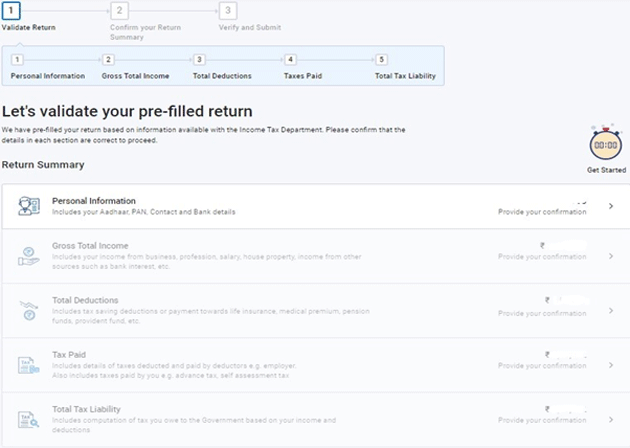
Task: Go to step 3 Verify and Submit
Action: [229, 11]
